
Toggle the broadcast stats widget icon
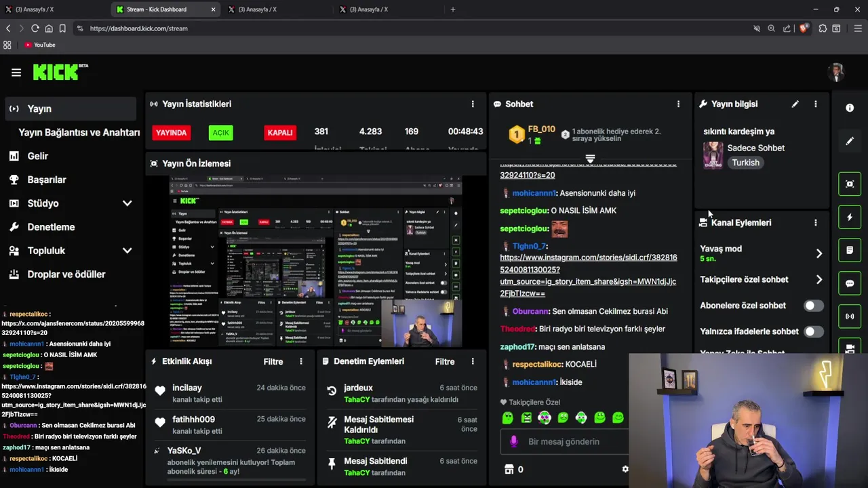pos(850,317)
